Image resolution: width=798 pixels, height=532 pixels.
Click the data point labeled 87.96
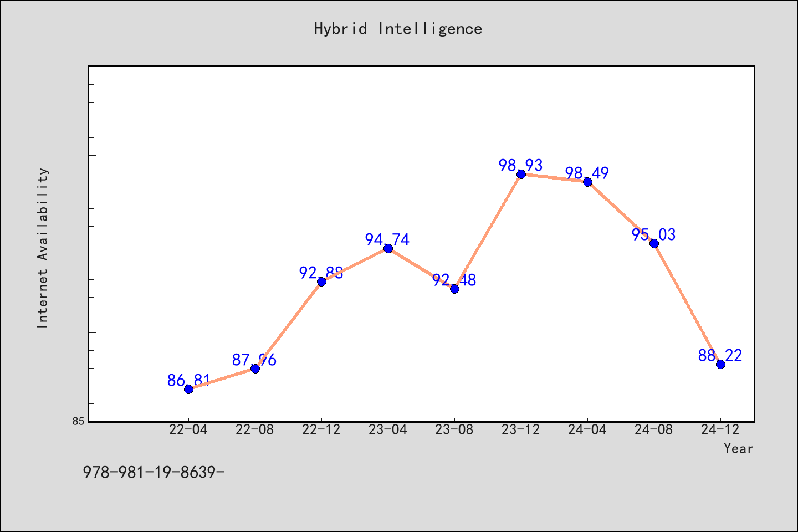pos(255,369)
